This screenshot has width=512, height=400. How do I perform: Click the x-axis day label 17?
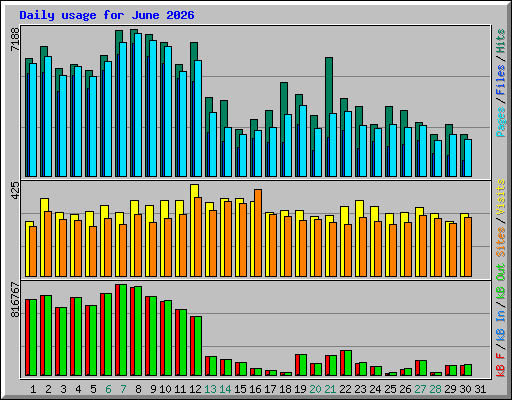[x=270, y=389]
